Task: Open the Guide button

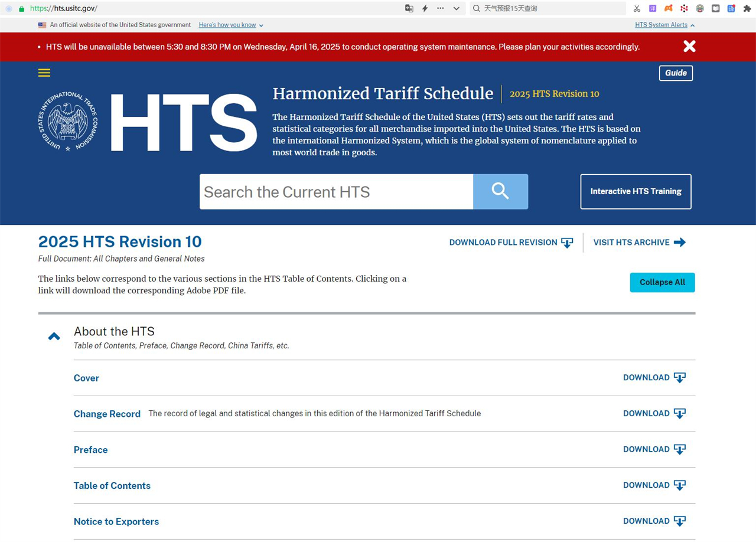Action: pos(676,73)
